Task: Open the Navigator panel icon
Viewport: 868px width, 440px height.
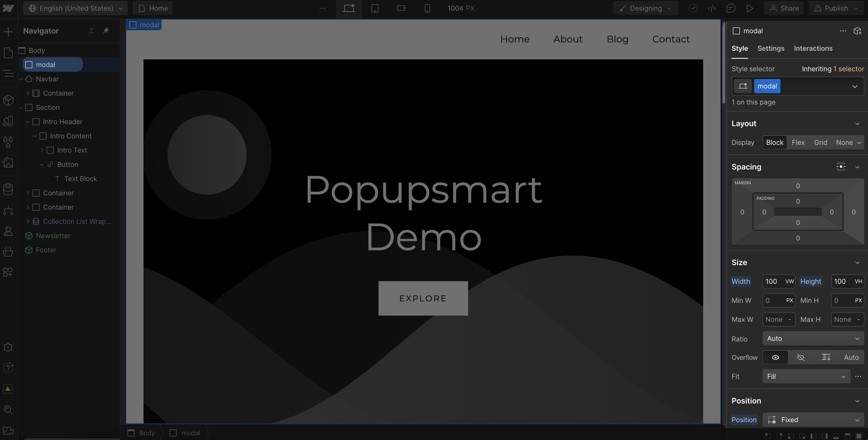Action: pos(8,74)
